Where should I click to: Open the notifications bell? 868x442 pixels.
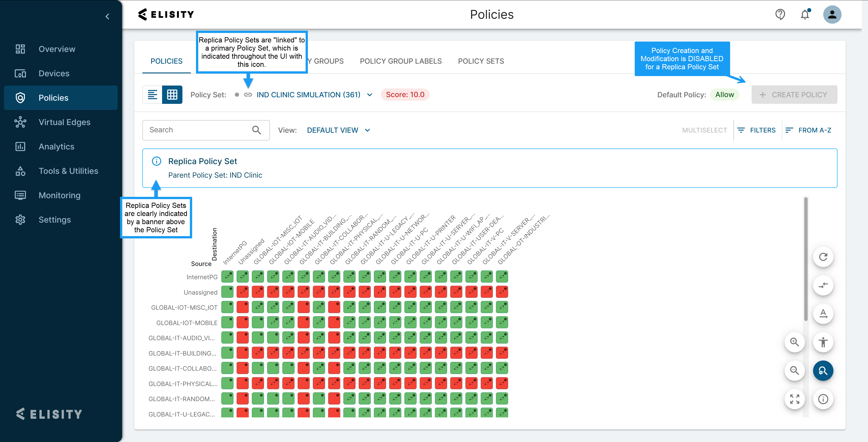click(x=805, y=14)
